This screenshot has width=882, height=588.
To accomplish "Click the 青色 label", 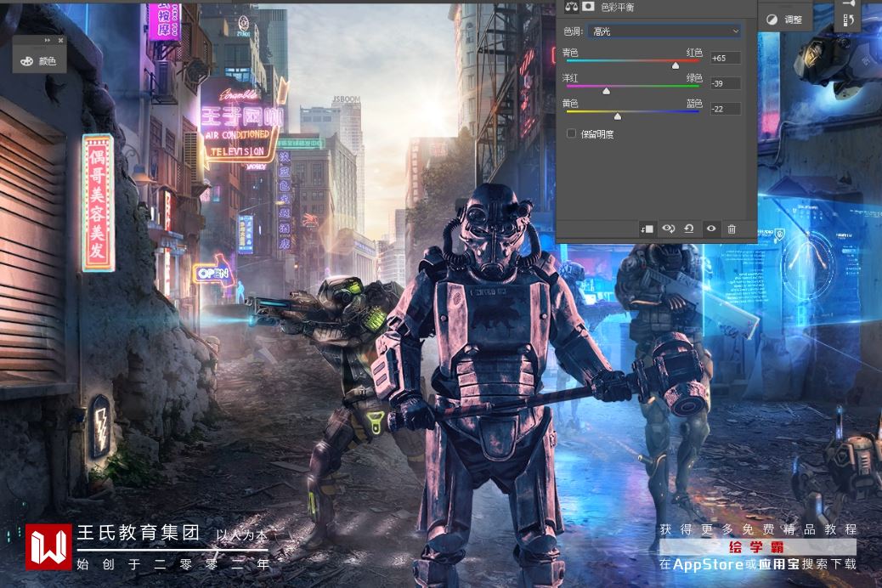I will 570,53.
